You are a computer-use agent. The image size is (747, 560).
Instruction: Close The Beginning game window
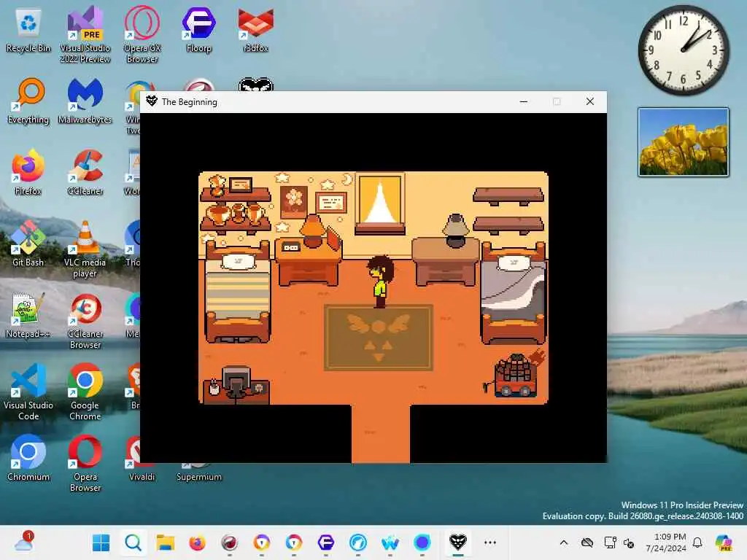(x=589, y=101)
